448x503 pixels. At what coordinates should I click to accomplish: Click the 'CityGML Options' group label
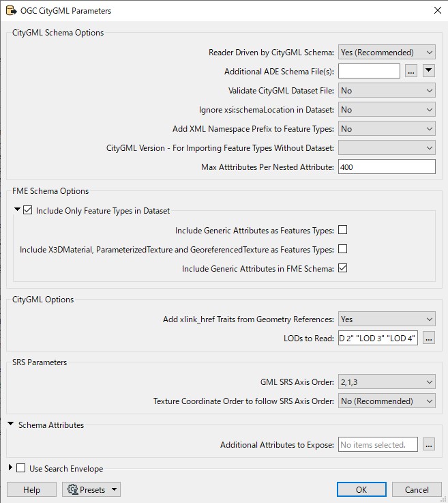pyautogui.click(x=43, y=300)
